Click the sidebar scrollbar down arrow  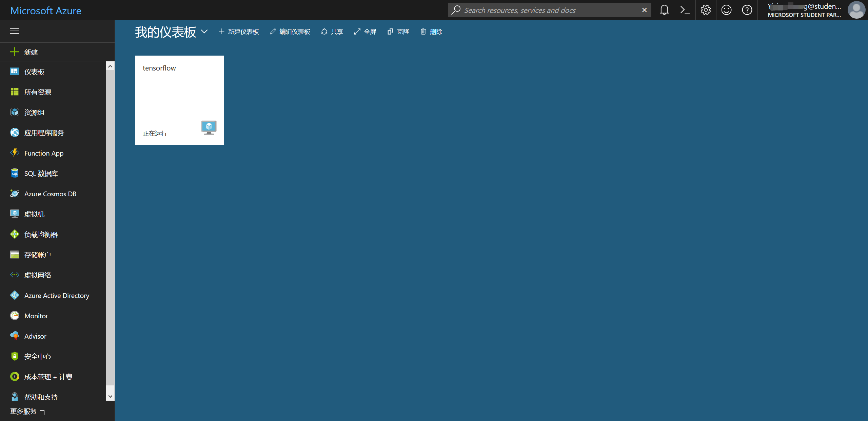pos(110,396)
